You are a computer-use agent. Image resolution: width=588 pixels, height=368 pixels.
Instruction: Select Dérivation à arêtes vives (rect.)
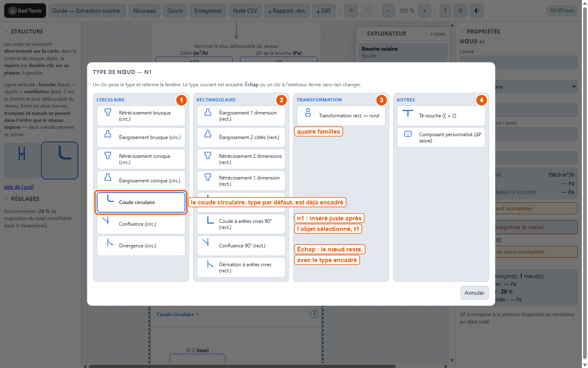click(241, 267)
